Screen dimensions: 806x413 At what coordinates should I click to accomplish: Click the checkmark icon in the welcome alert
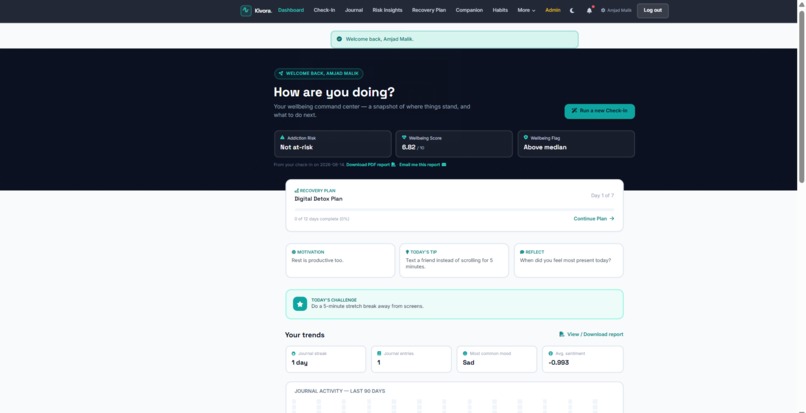coord(339,39)
